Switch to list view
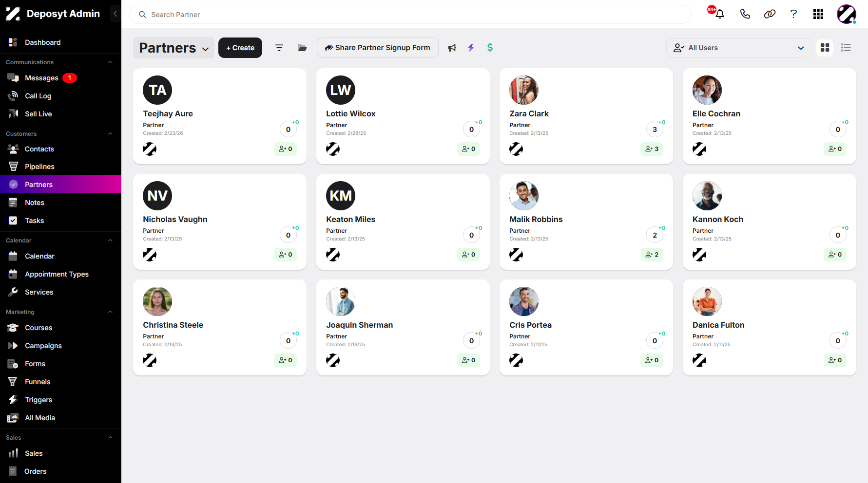868x483 pixels. pos(846,48)
